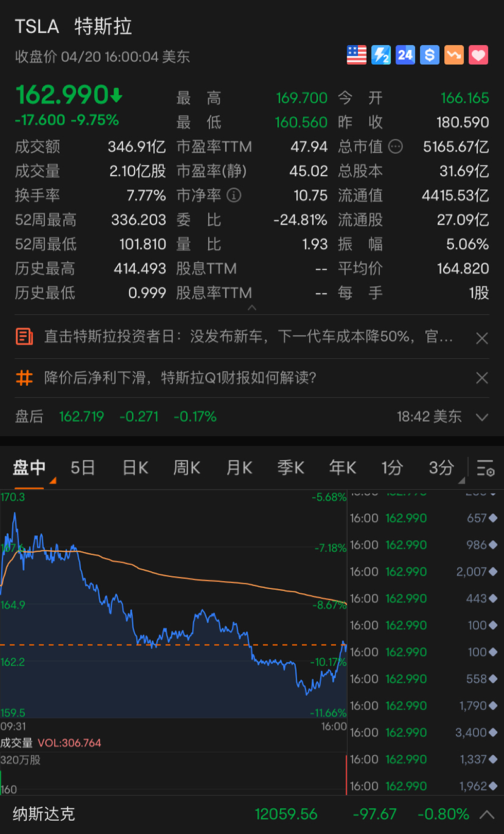Tap the 平均价 value 164.820
Image resolution: width=504 pixels, height=834 pixels.
click(463, 269)
